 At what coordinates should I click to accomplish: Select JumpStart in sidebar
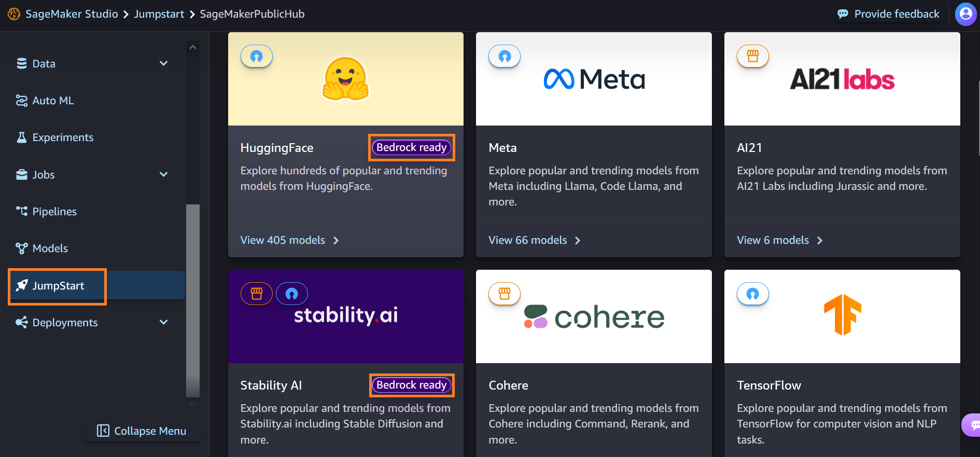tap(57, 286)
